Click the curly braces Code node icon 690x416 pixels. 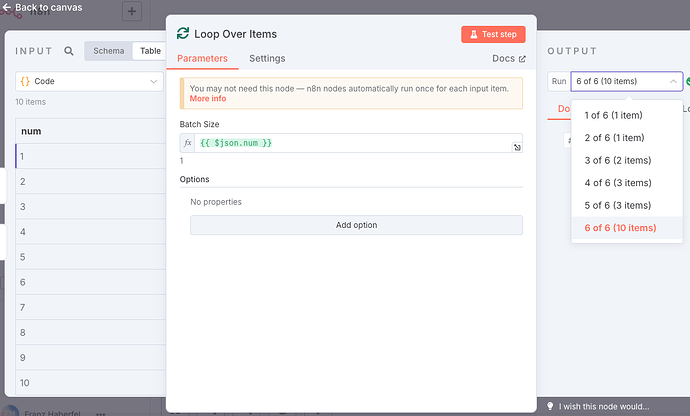pyautogui.click(x=25, y=81)
